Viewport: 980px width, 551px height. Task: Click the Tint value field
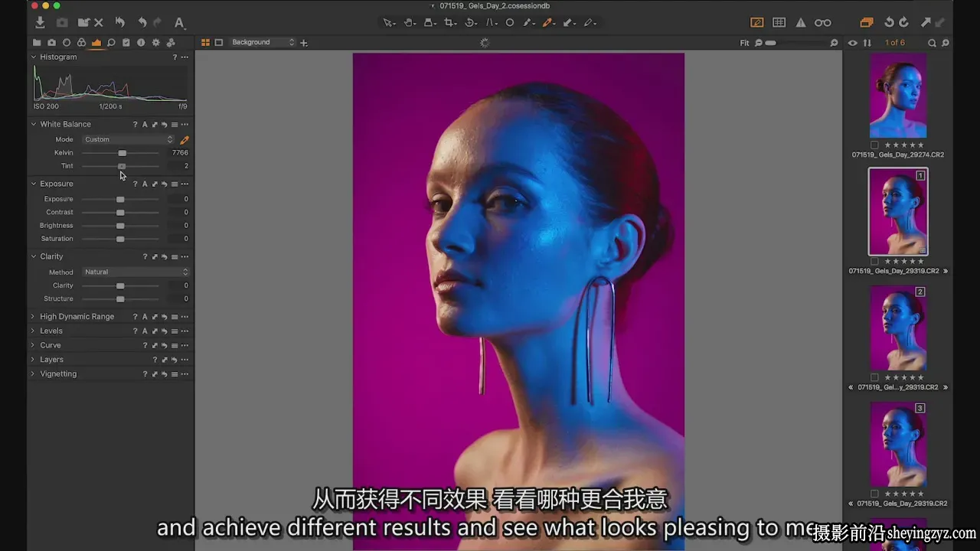tap(180, 166)
